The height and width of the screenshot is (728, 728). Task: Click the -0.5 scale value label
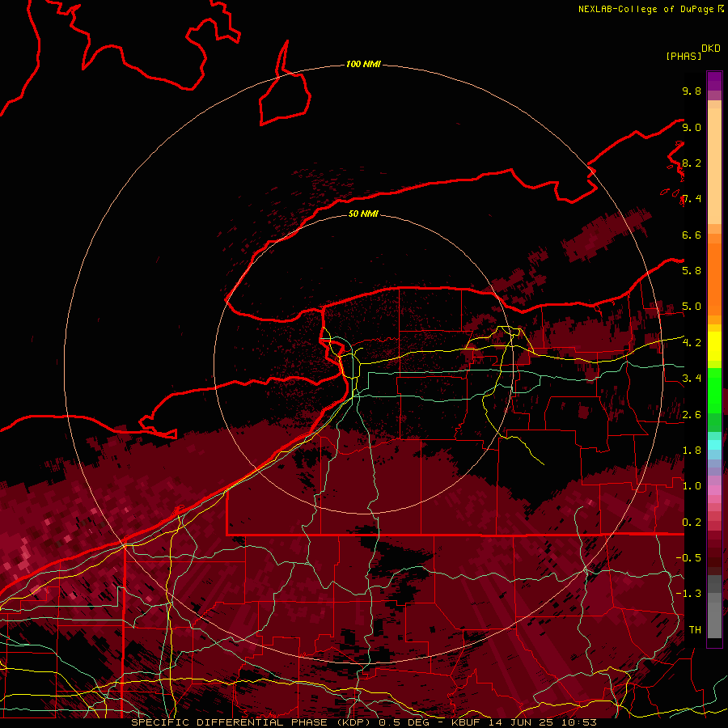click(688, 557)
